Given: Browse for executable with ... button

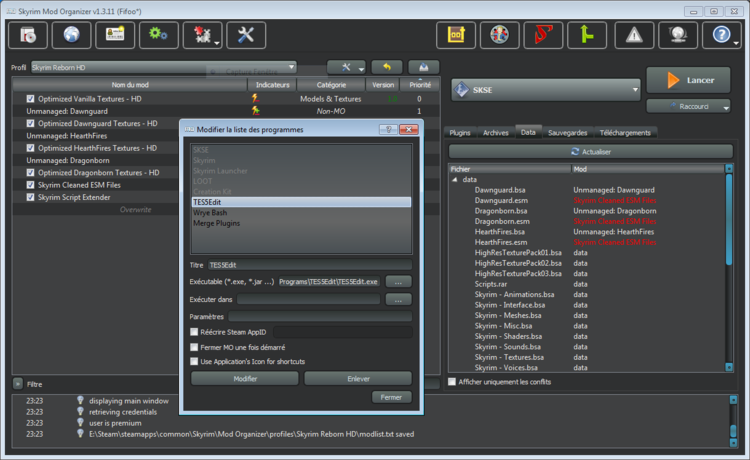Looking at the screenshot, I should pyautogui.click(x=398, y=282).
